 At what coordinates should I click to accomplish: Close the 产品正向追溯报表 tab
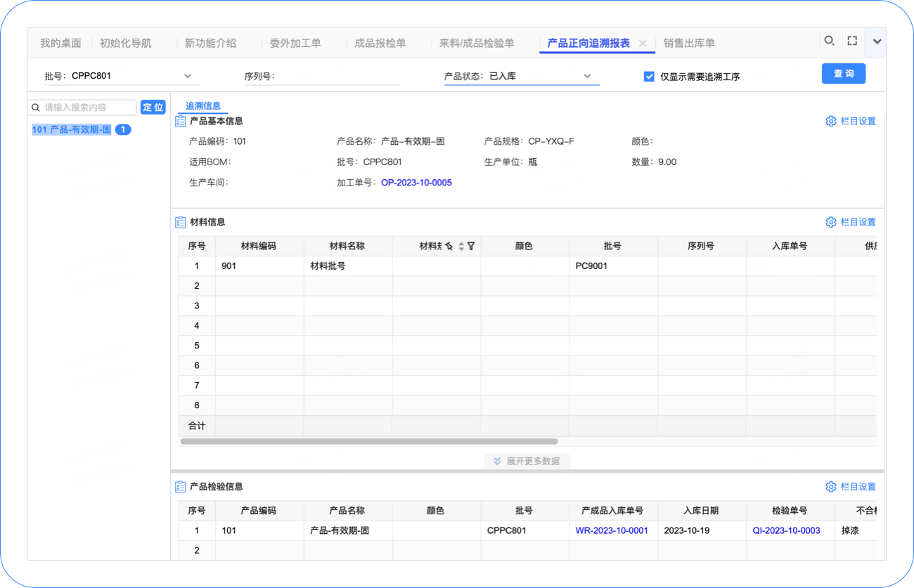pyautogui.click(x=643, y=44)
